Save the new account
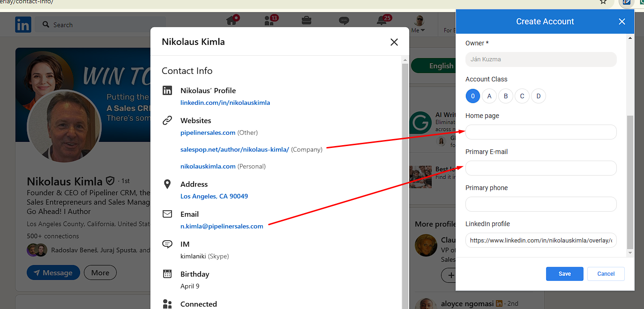This screenshot has width=644, height=309. (564, 274)
